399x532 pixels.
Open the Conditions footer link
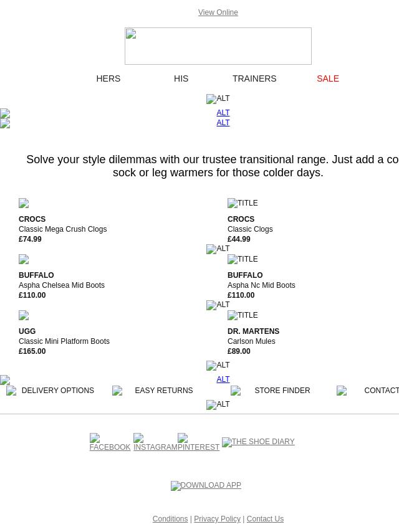point(170,519)
